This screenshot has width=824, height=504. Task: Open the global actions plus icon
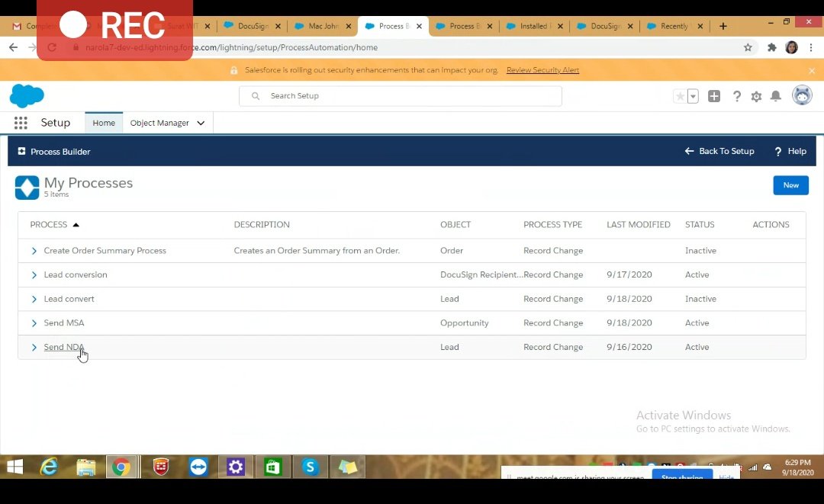(713, 96)
